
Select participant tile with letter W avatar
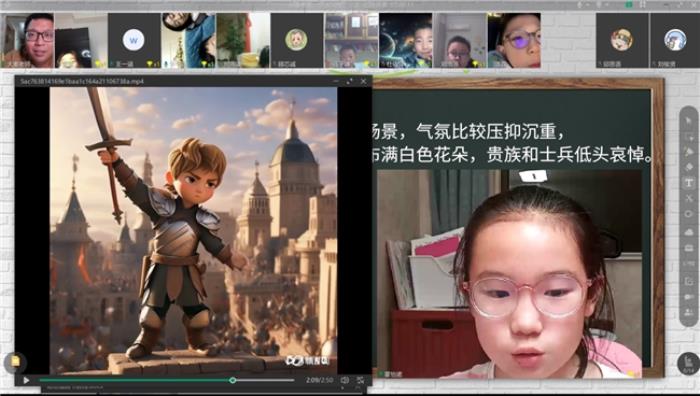click(134, 41)
